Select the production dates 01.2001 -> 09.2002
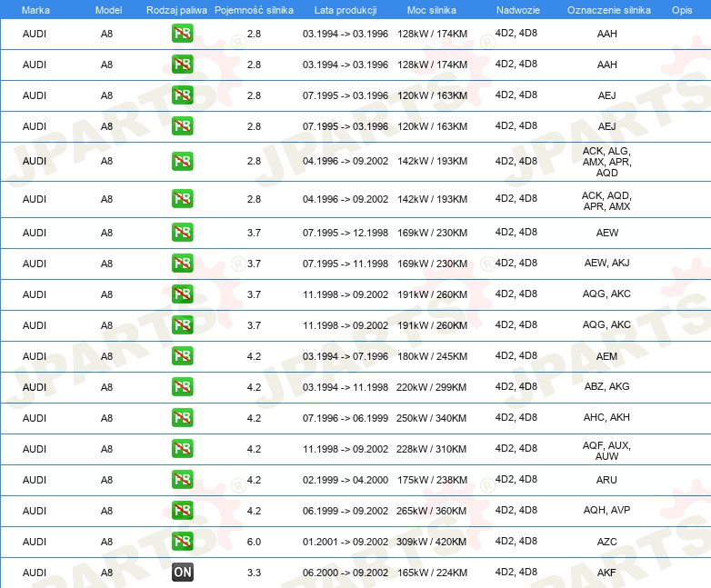 [x=345, y=542]
